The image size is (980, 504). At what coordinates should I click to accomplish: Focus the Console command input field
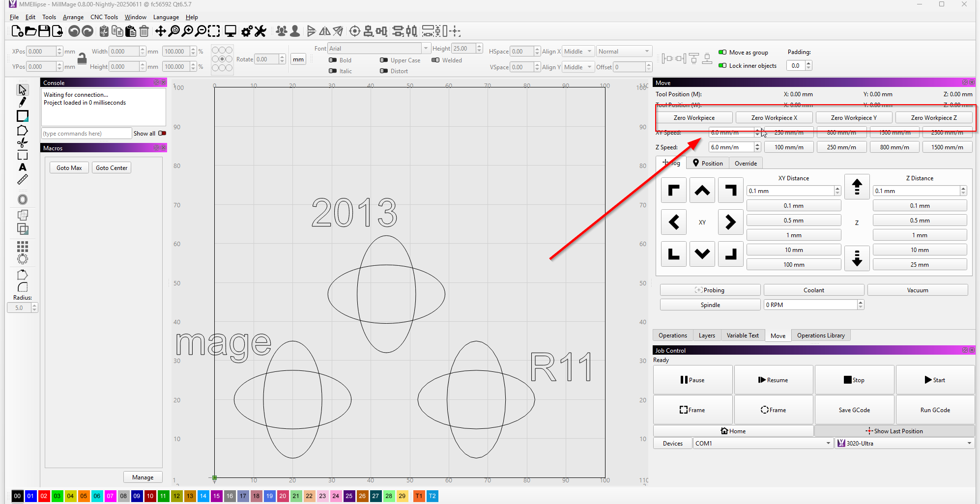point(86,133)
